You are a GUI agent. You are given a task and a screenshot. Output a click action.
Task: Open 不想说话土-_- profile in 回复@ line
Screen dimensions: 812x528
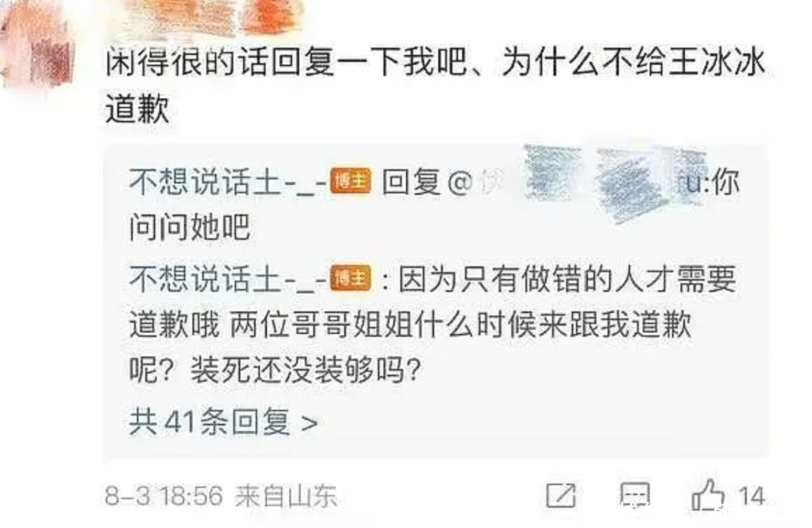pyautogui.click(x=229, y=182)
